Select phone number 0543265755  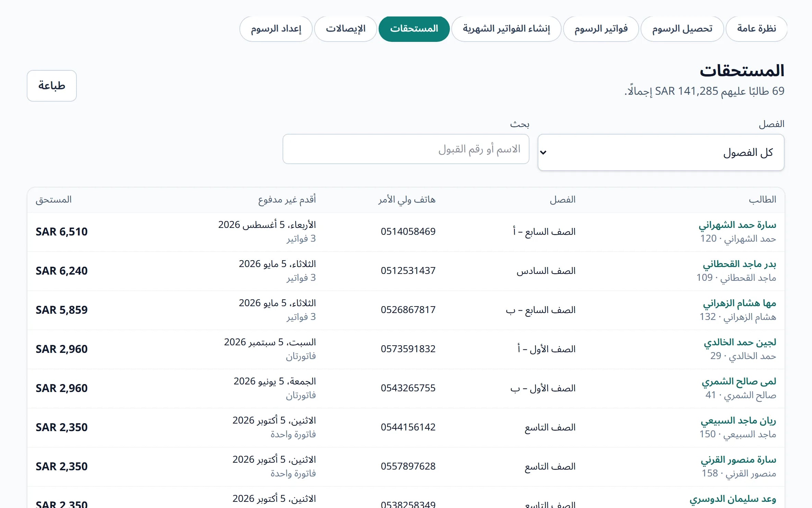[x=408, y=388]
